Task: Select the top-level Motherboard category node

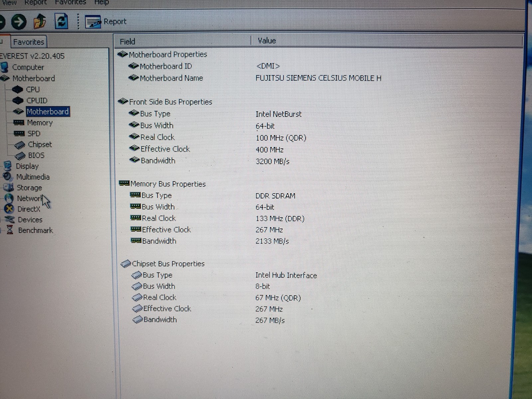Action: coord(34,78)
